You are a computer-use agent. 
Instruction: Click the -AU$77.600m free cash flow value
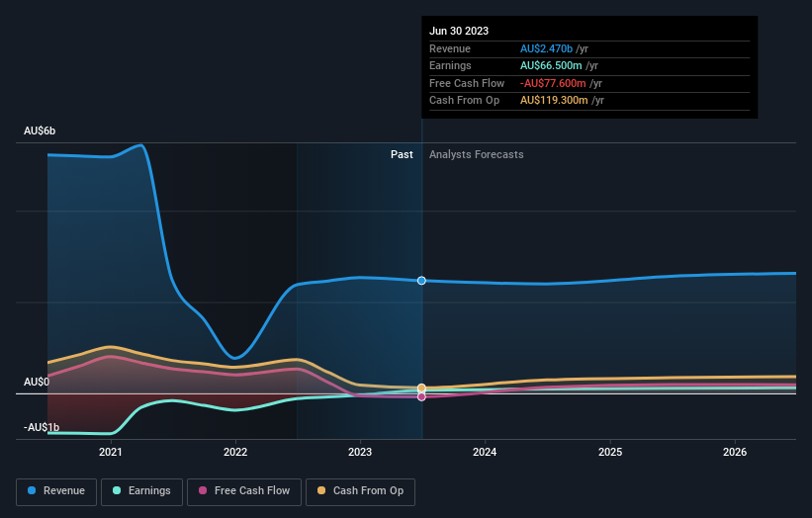(553, 83)
